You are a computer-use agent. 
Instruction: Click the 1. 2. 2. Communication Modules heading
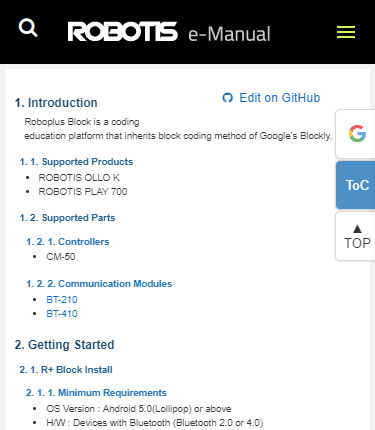(99, 284)
